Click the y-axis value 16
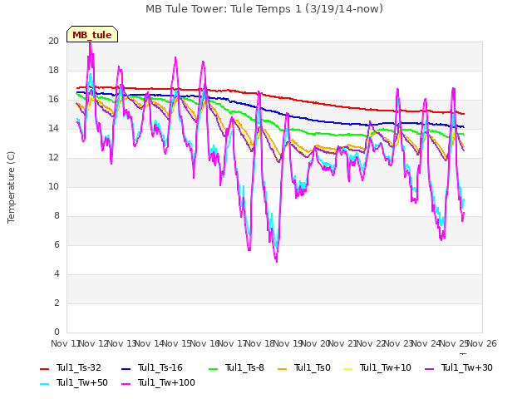The height and width of the screenshot is (399, 532). [53, 100]
